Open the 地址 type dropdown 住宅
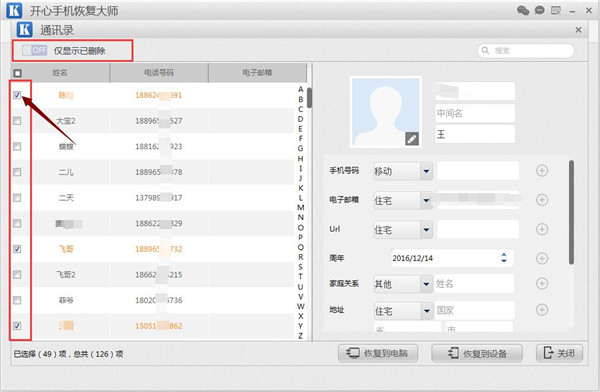The width and height of the screenshot is (600, 392). coord(403,311)
